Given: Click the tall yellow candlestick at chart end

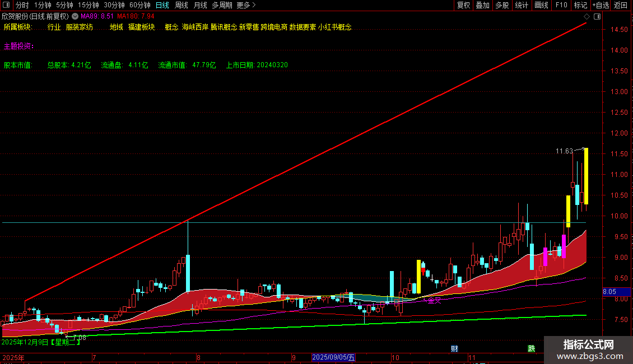Looking at the screenshot, I should click(x=586, y=176).
